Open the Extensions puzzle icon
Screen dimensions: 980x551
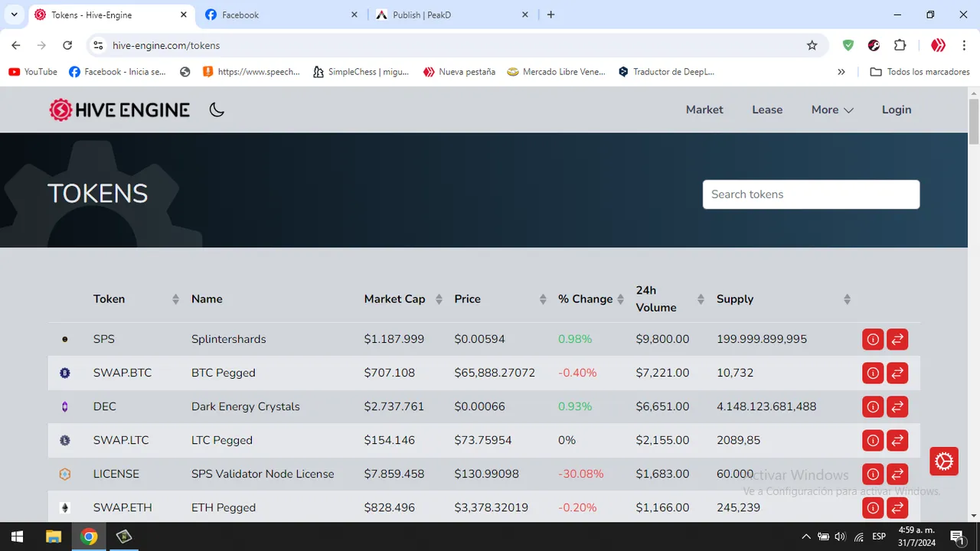point(900,45)
